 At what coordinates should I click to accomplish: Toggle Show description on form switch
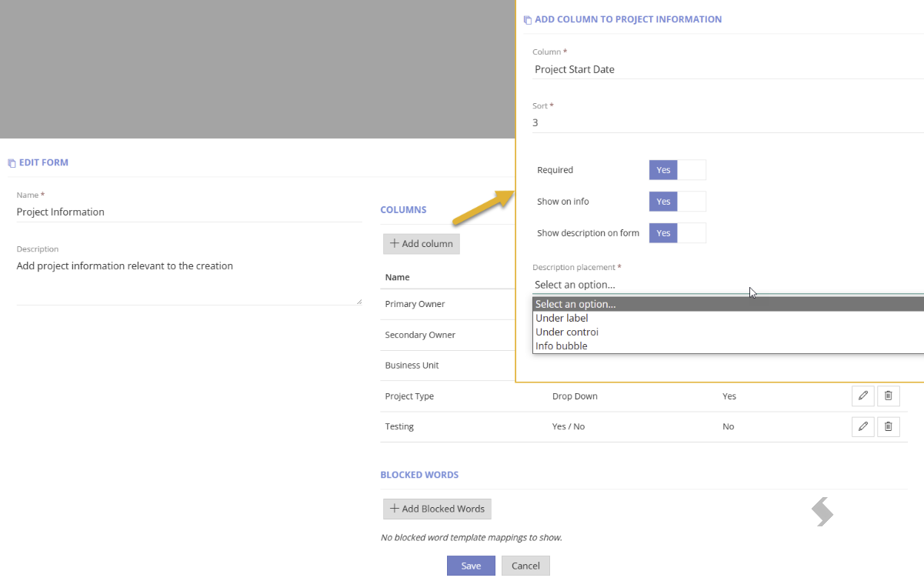point(678,233)
